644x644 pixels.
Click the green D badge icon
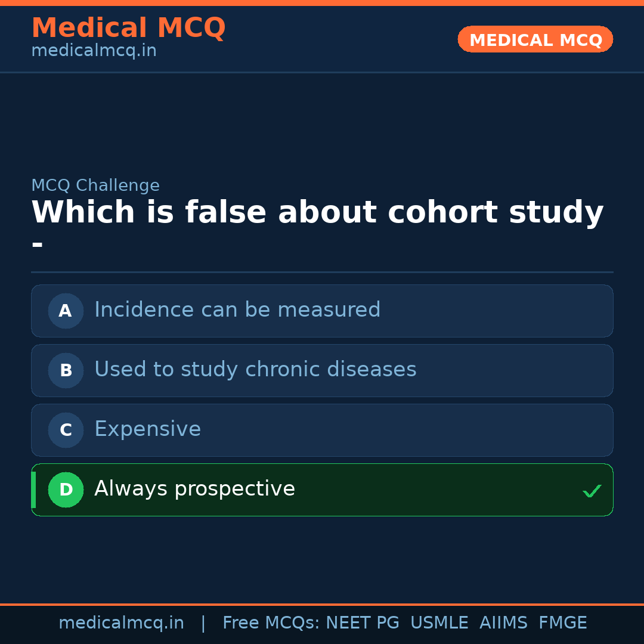(66, 490)
